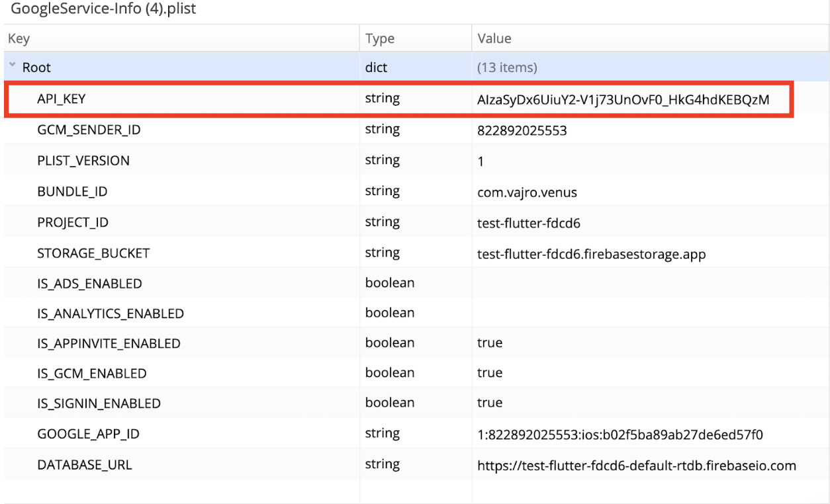Click the boolean type of IS_GCM_ENABLED

390,372
